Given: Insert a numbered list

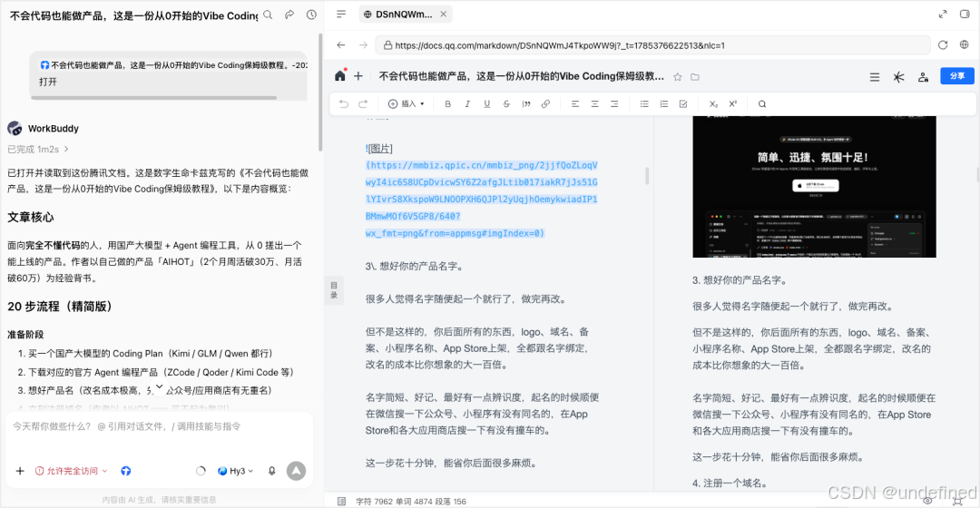Looking at the screenshot, I should 663,103.
